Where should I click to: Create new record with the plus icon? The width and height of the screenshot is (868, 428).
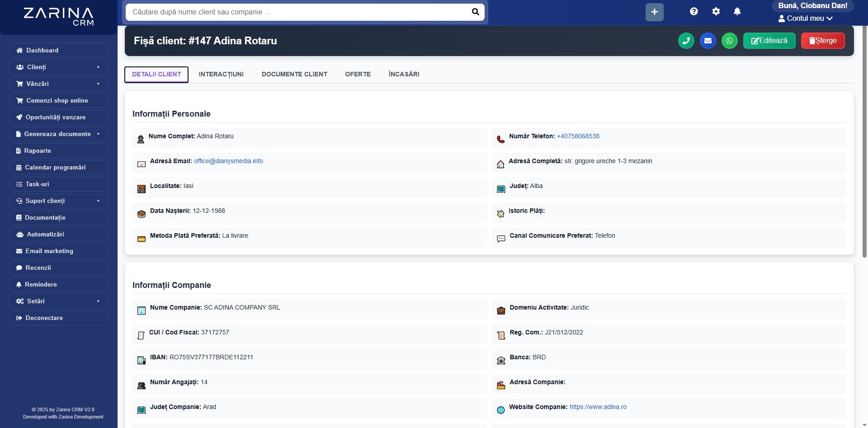click(x=654, y=12)
